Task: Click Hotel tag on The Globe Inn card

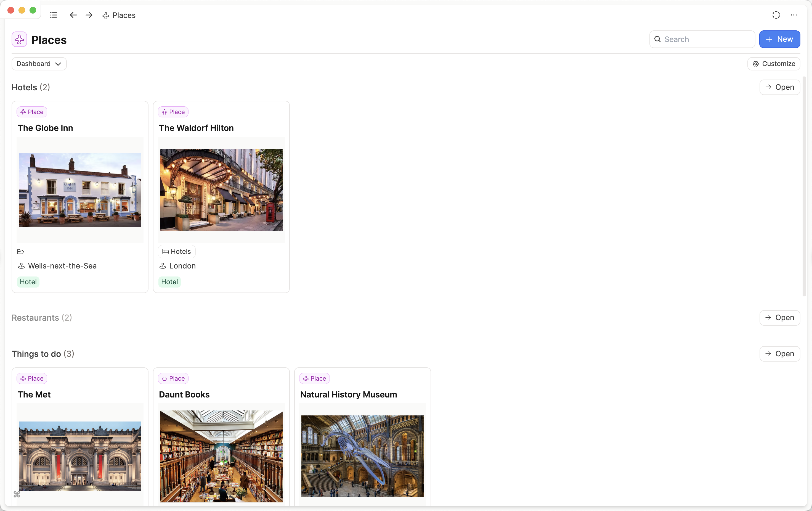Action: pos(28,282)
